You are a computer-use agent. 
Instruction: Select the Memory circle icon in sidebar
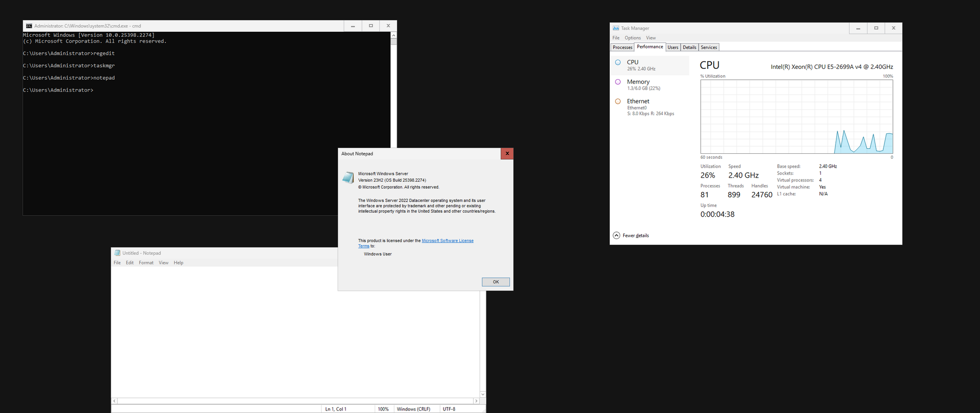618,82
